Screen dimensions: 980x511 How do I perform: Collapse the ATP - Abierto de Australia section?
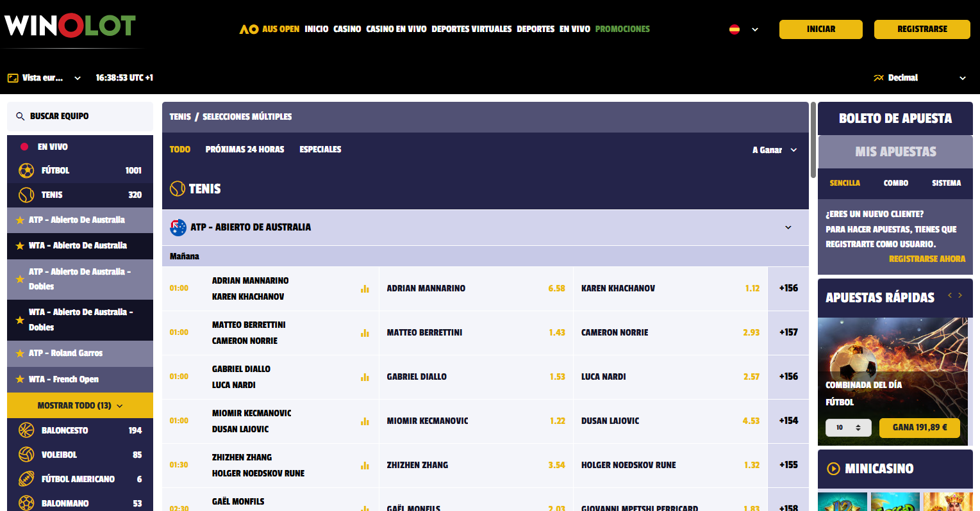pyautogui.click(x=788, y=227)
